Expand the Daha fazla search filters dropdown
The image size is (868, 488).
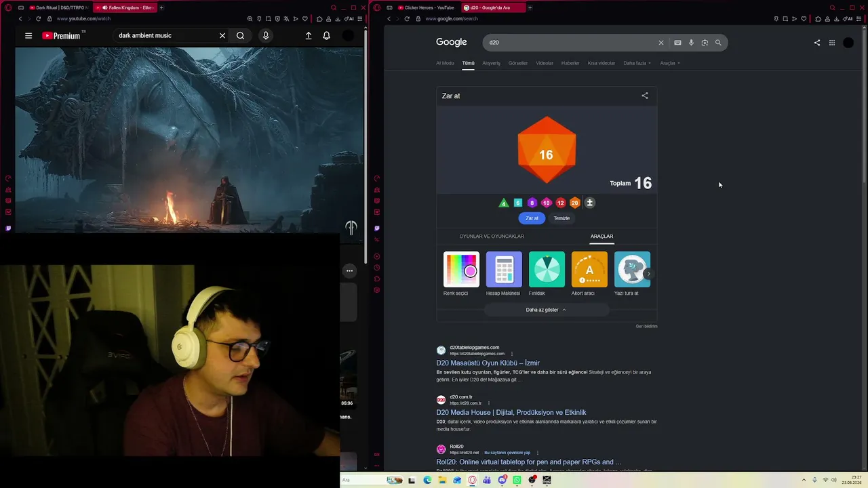tap(637, 63)
